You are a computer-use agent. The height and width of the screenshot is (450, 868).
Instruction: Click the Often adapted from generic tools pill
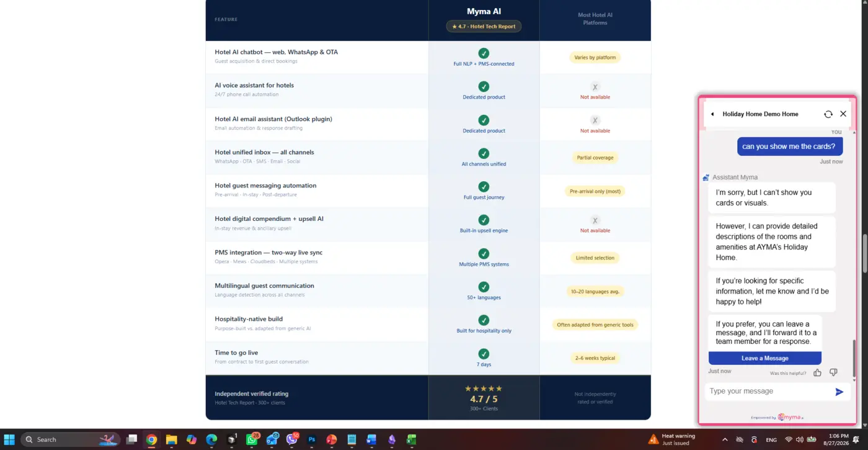[x=595, y=325]
